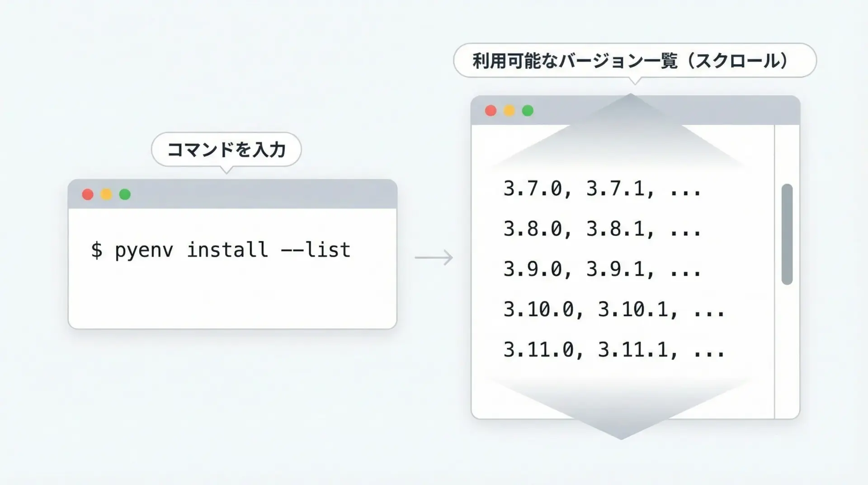Click the version list scrollbar thumb

[x=787, y=234]
